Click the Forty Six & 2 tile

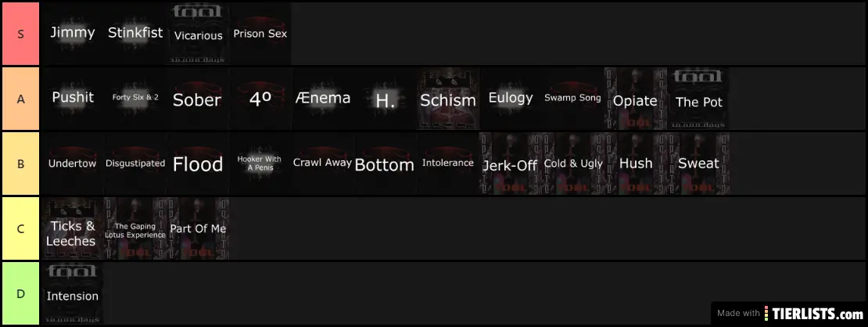click(x=135, y=99)
